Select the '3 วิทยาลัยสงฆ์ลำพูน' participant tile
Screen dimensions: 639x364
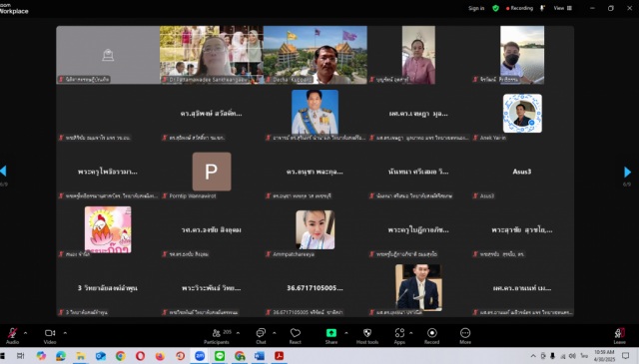[x=108, y=288]
